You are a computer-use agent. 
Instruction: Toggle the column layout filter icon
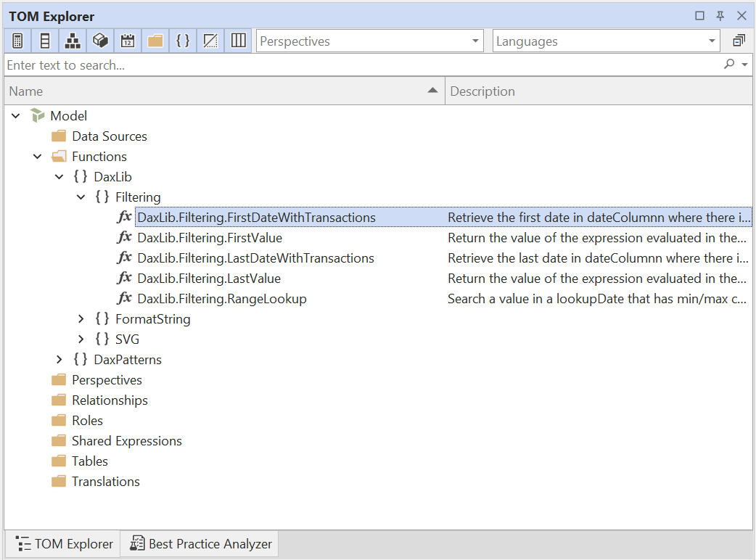pos(238,40)
